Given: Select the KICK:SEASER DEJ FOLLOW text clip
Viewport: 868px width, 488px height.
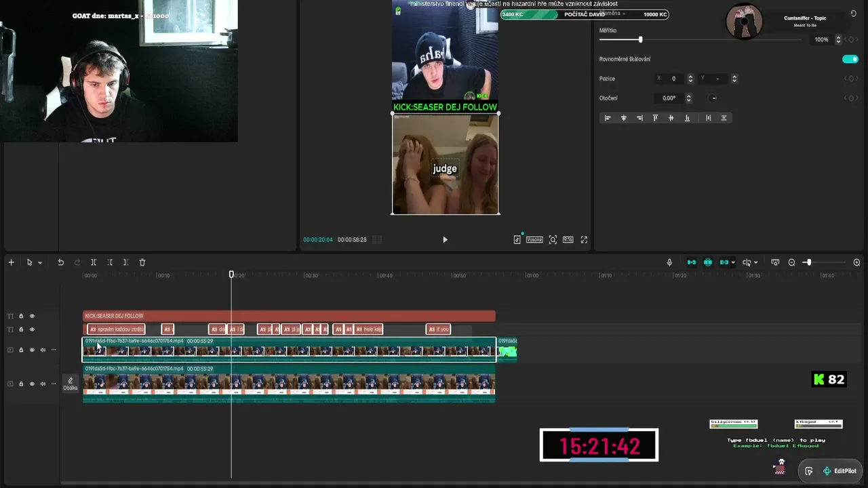Looking at the screenshot, I should 289,316.
